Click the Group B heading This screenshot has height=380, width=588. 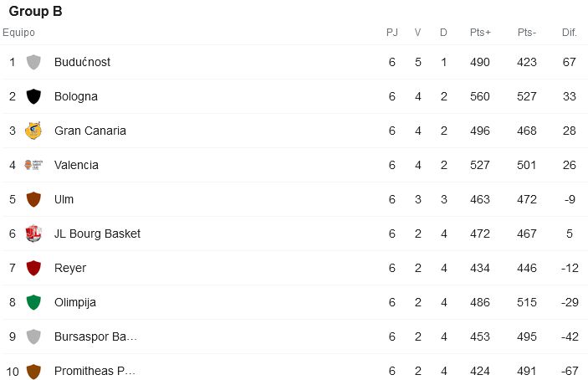36,11
